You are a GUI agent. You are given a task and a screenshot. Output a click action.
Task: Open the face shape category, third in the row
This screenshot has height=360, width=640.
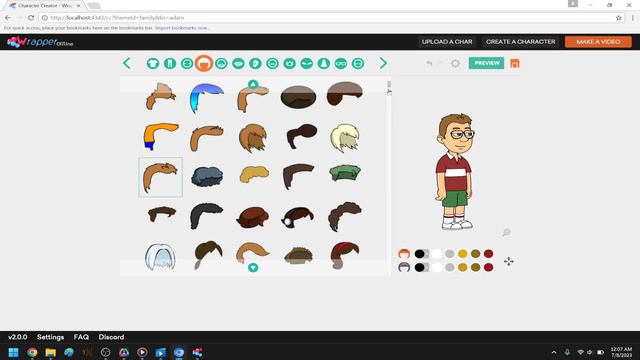[x=187, y=63]
